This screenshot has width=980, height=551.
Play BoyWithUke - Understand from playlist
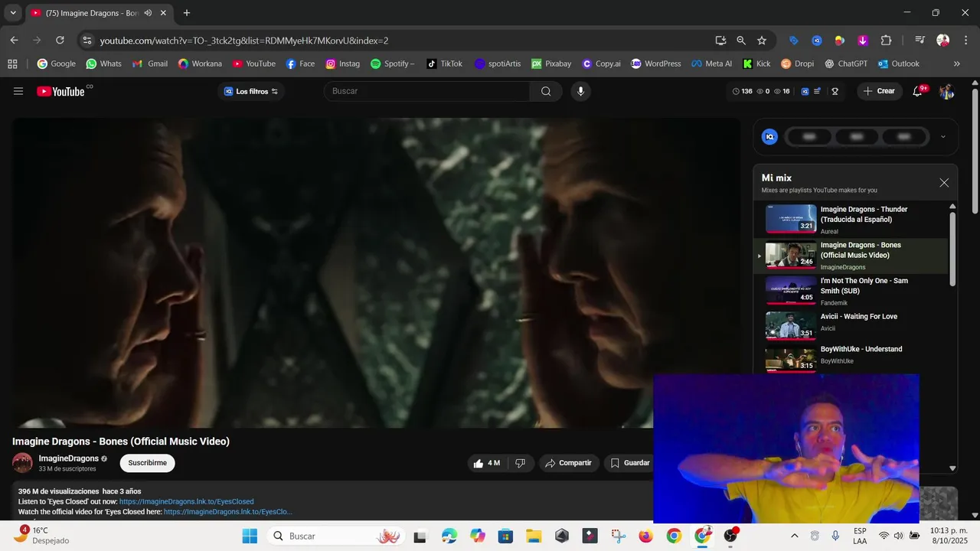pos(851,358)
